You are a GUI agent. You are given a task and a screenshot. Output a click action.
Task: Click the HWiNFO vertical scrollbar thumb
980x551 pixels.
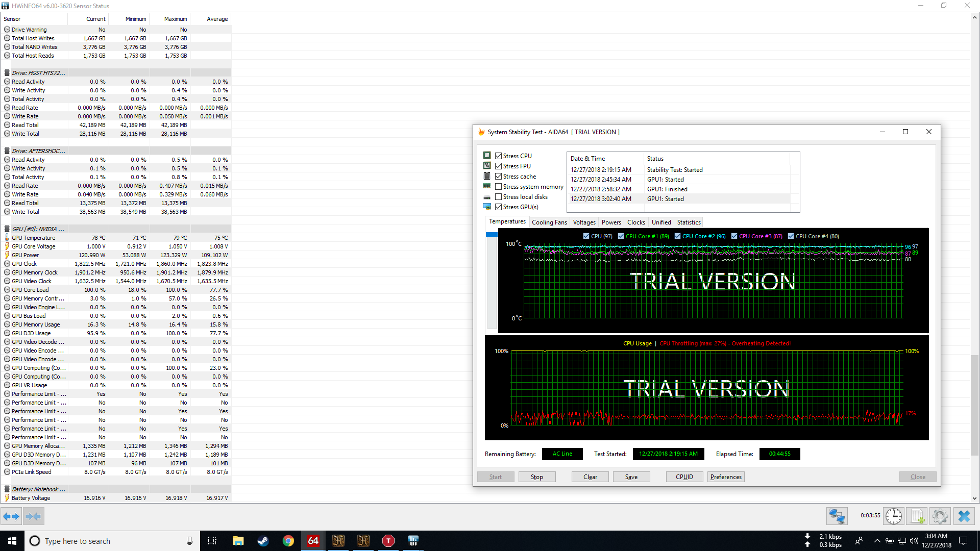click(974, 406)
